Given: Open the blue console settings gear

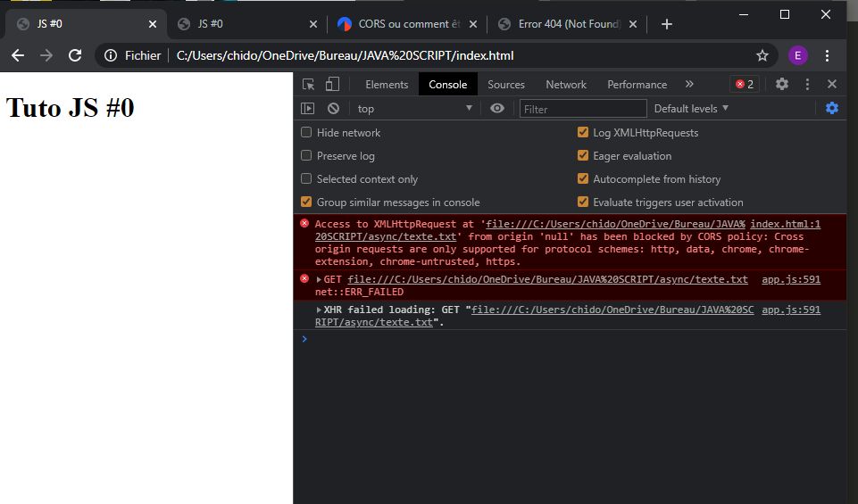Looking at the screenshot, I should [832, 108].
